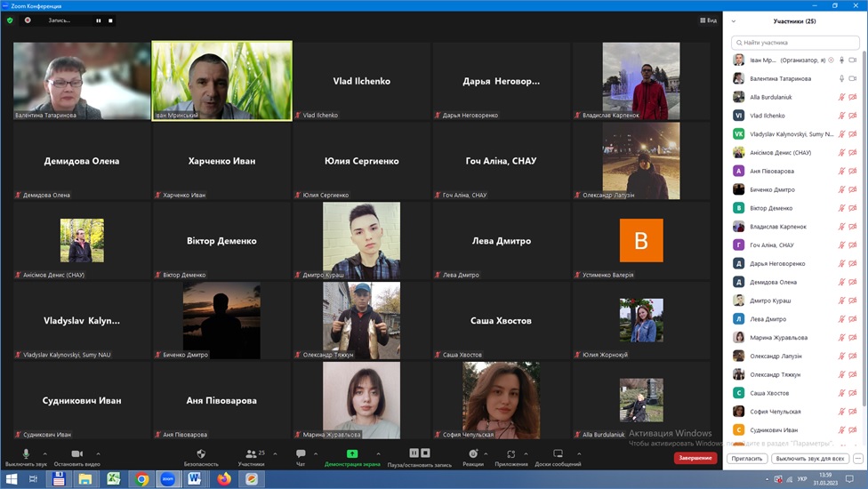Image resolution: width=868 pixels, height=489 pixels.
Task: Open the Чат speech bubble icon
Action: tap(301, 453)
